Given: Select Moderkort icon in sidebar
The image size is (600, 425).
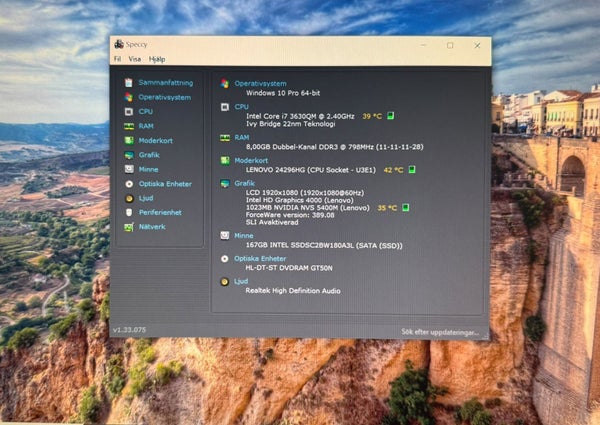Looking at the screenshot, I should [129, 140].
